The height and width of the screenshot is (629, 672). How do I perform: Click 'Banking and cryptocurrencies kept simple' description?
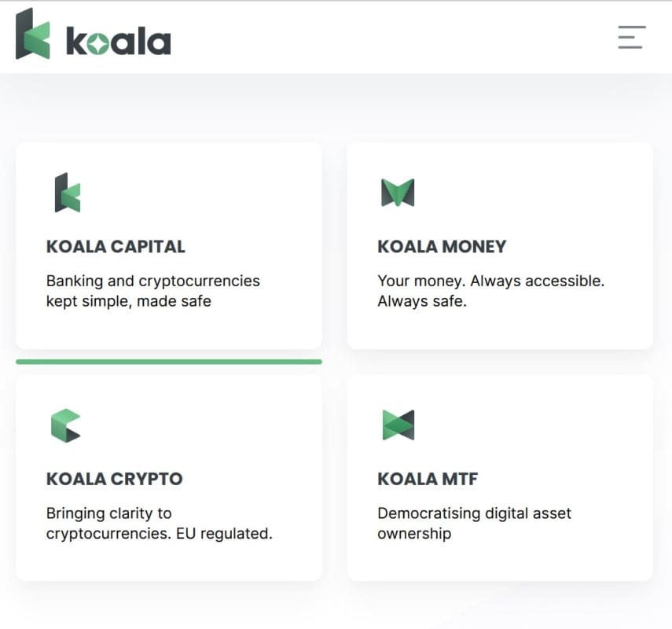(153, 291)
